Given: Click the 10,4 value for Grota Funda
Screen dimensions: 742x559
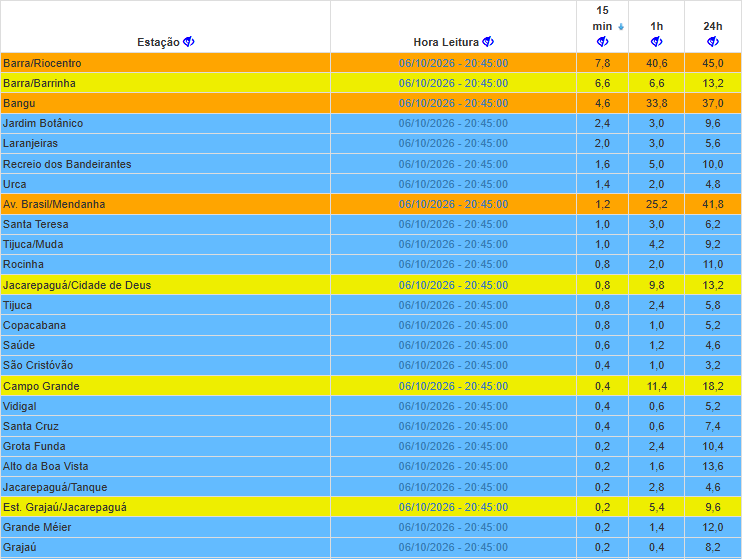Looking at the screenshot, I should click(x=713, y=446).
